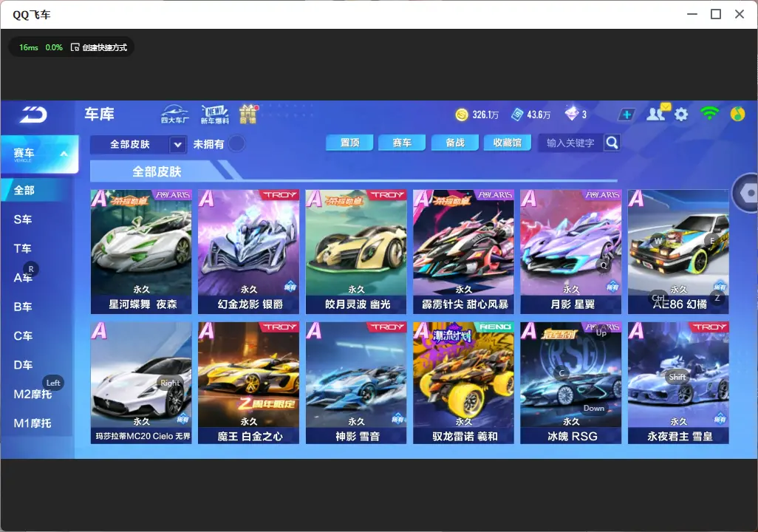This screenshot has height=532, width=758.
Task: Focus the 输入关键字 search field
Action: 571,143
